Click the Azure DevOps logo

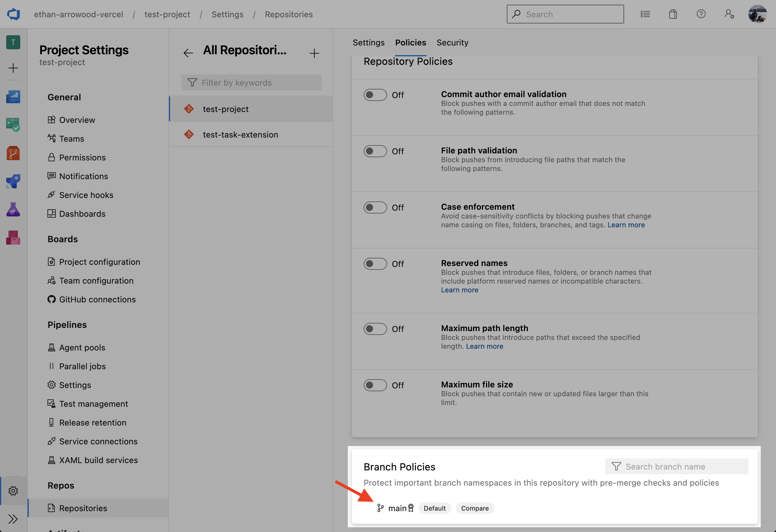tap(13, 14)
